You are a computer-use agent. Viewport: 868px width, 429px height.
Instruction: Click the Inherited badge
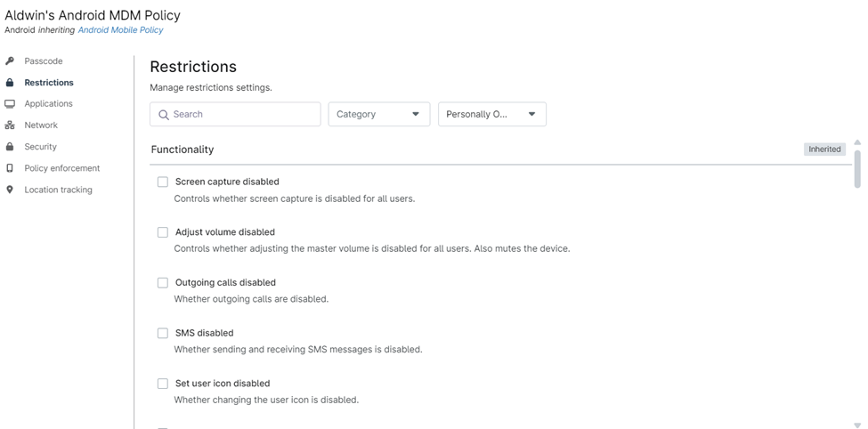tap(824, 150)
